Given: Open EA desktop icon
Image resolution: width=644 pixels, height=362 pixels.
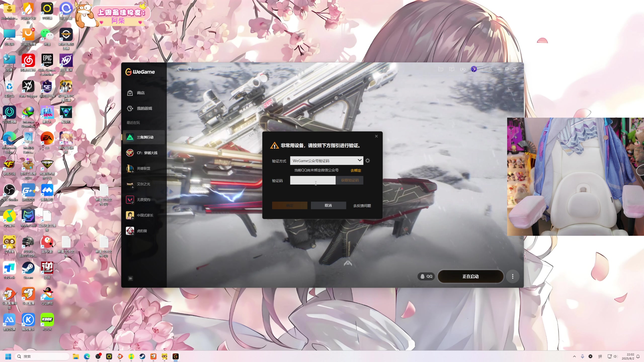Looking at the screenshot, I should (x=47, y=141).
